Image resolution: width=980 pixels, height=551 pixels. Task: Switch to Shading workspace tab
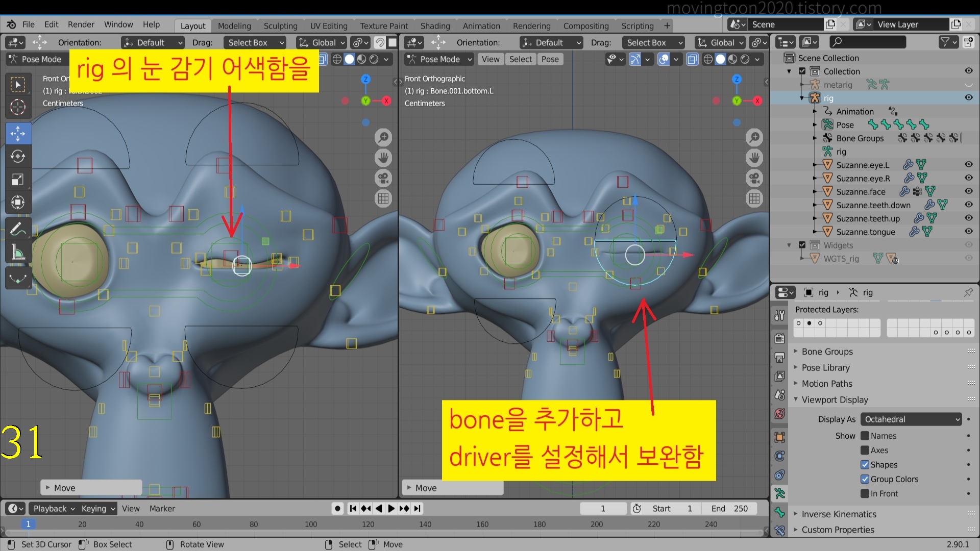(x=435, y=26)
